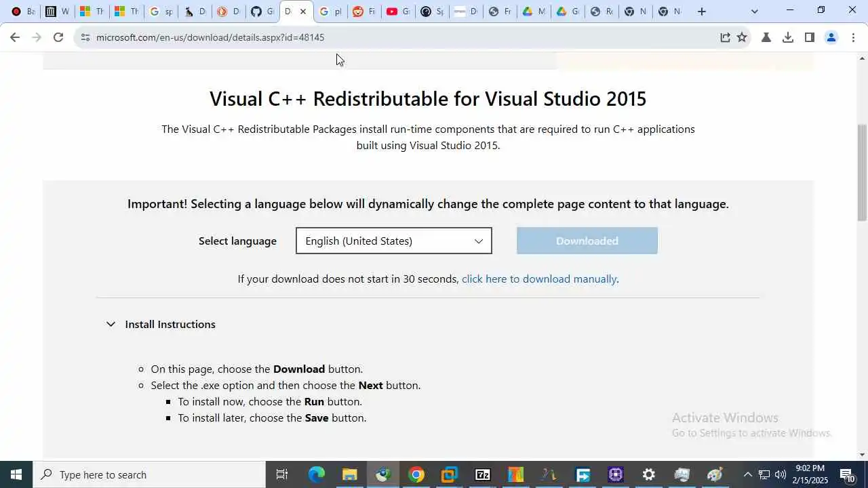Switch to the Reddit tab
The height and width of the screenshot is (488, 868).
tap(364, 12)
